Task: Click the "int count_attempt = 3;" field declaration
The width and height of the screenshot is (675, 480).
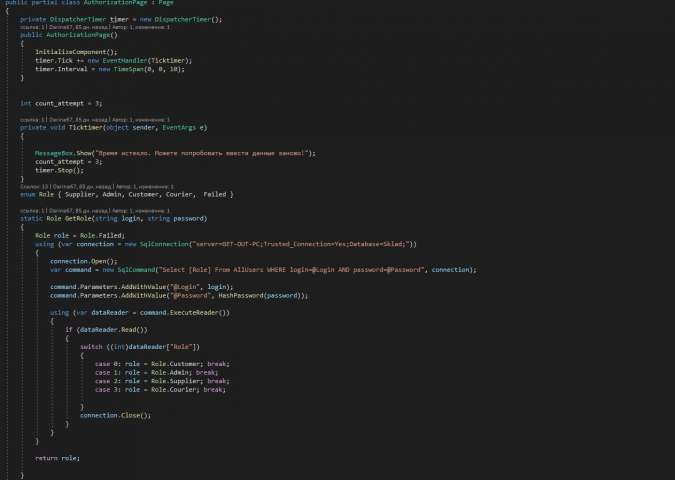Action: tap(61, 104)
